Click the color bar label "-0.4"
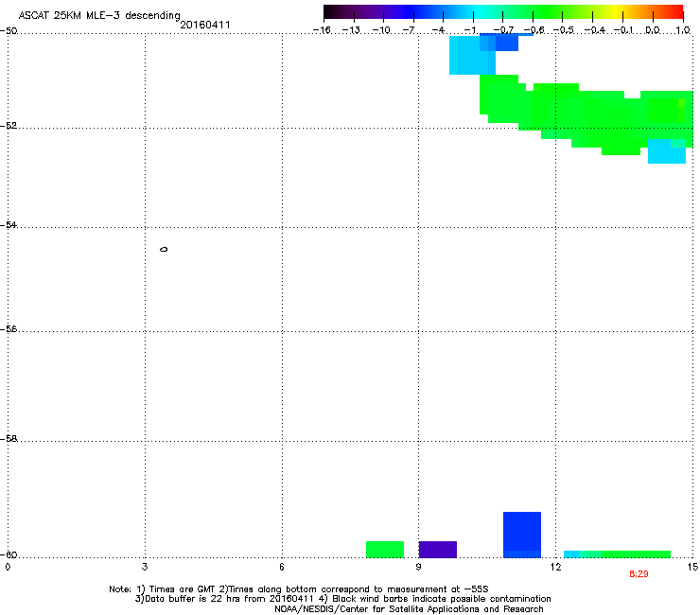The height and width of the screenshot is (615, 700). point(593,30)
